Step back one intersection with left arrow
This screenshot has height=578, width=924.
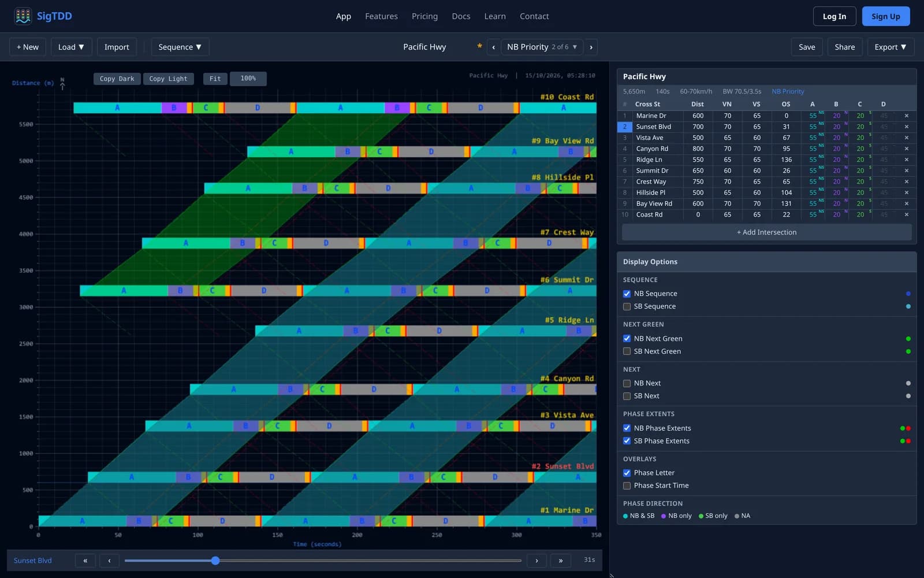tap(109, 560)
